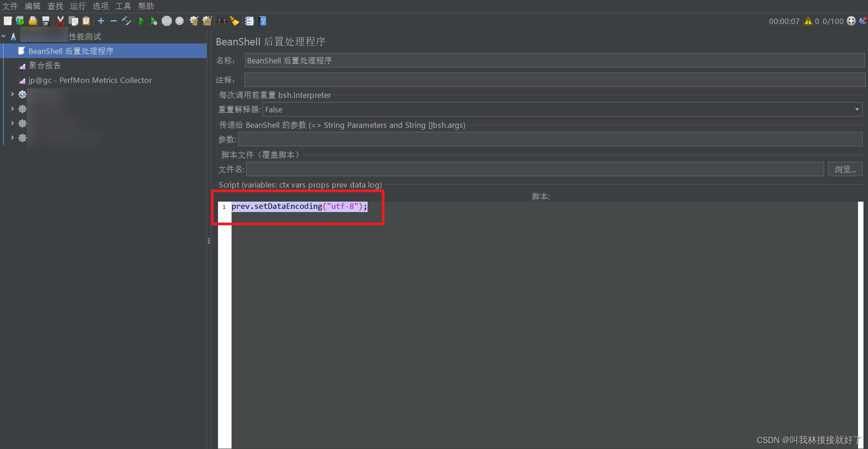The width and height of the screenshot is (868, 449).
Task: Open function helper dialog icon
Action: point(249,21)
